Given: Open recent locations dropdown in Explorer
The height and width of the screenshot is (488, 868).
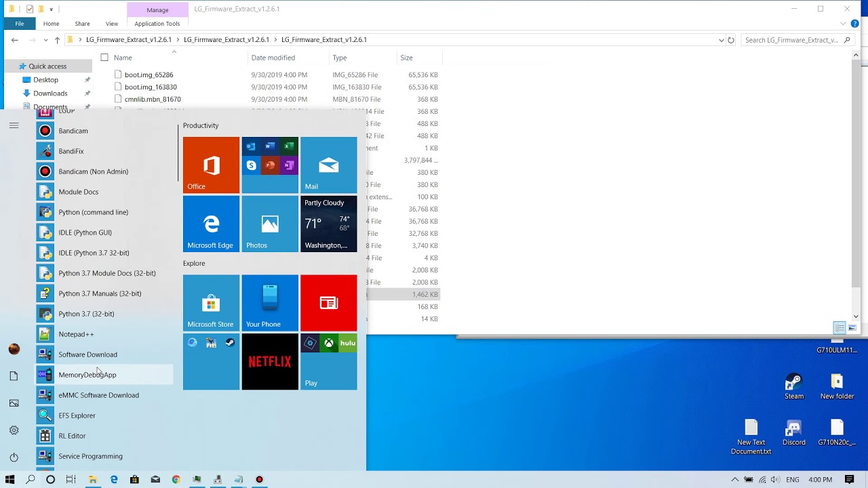Looking at the screenshot, I should 45,40.
